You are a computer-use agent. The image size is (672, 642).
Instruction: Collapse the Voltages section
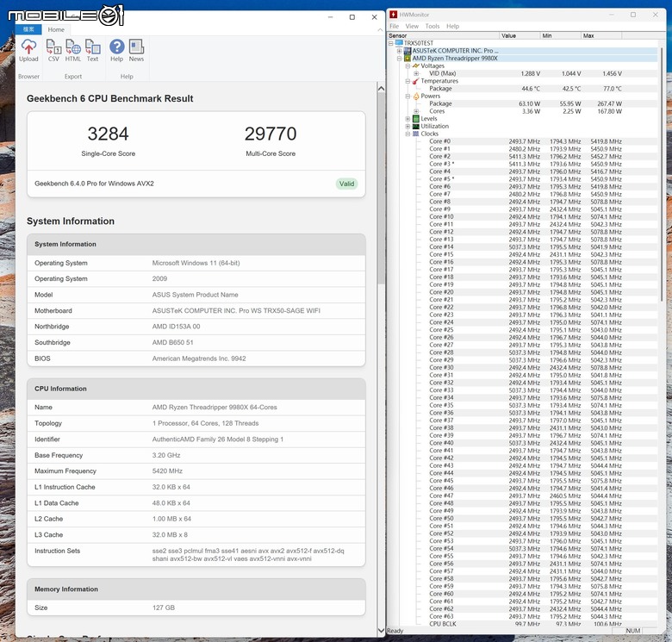[408, 66]
